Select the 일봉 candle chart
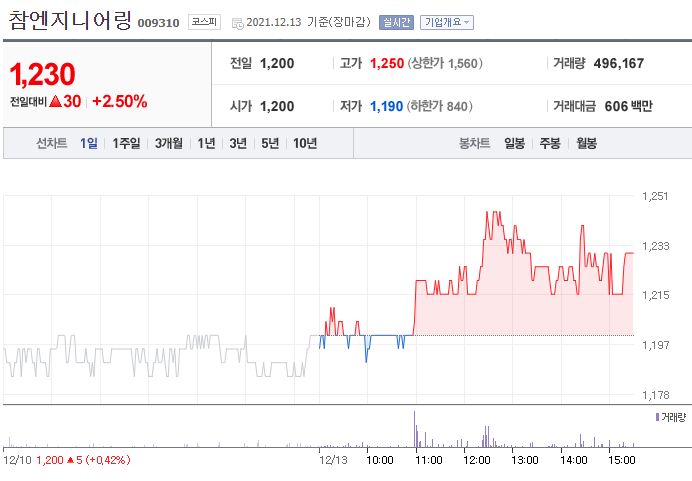This screenshot has width=692, height=481. pos(515,143)
